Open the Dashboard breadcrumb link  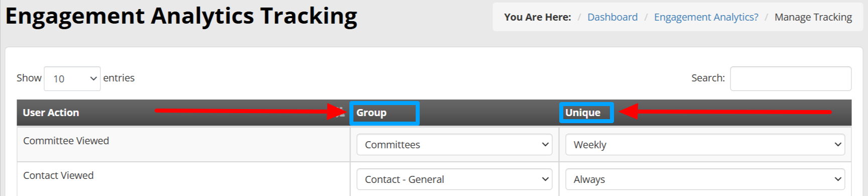[x=612, y=17]
